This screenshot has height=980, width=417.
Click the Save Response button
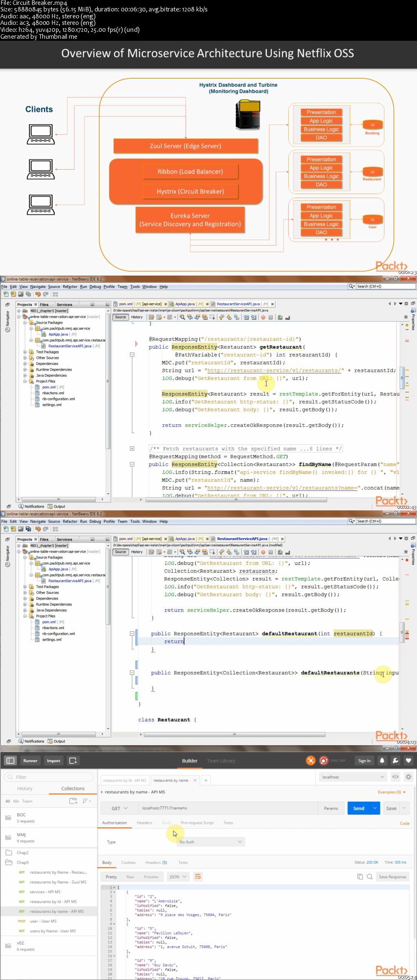click(392, 877)
